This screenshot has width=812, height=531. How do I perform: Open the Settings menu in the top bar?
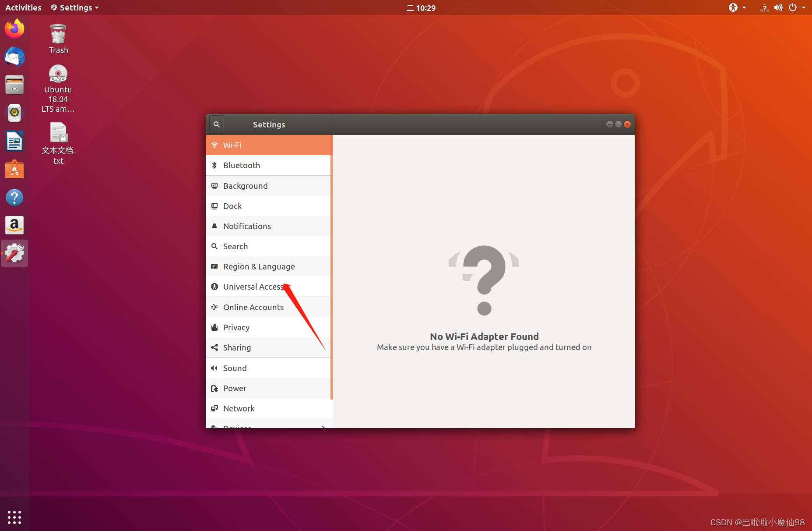coord(74,7)
